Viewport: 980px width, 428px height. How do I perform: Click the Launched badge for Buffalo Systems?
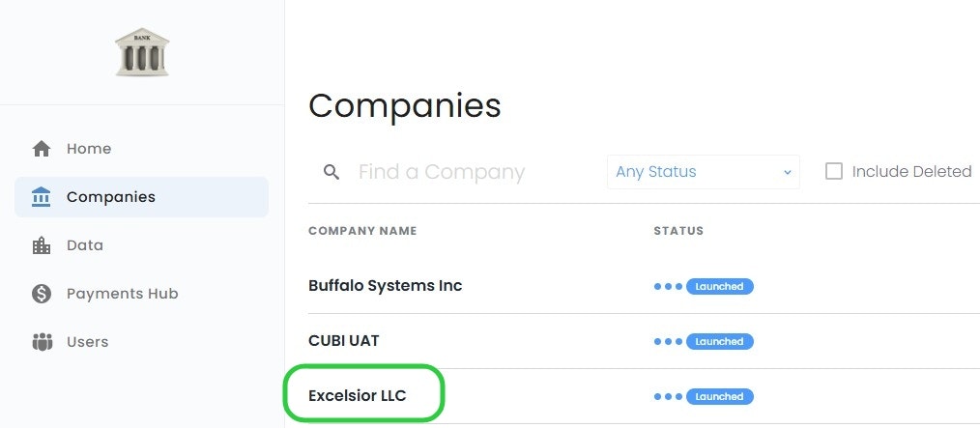719,286
